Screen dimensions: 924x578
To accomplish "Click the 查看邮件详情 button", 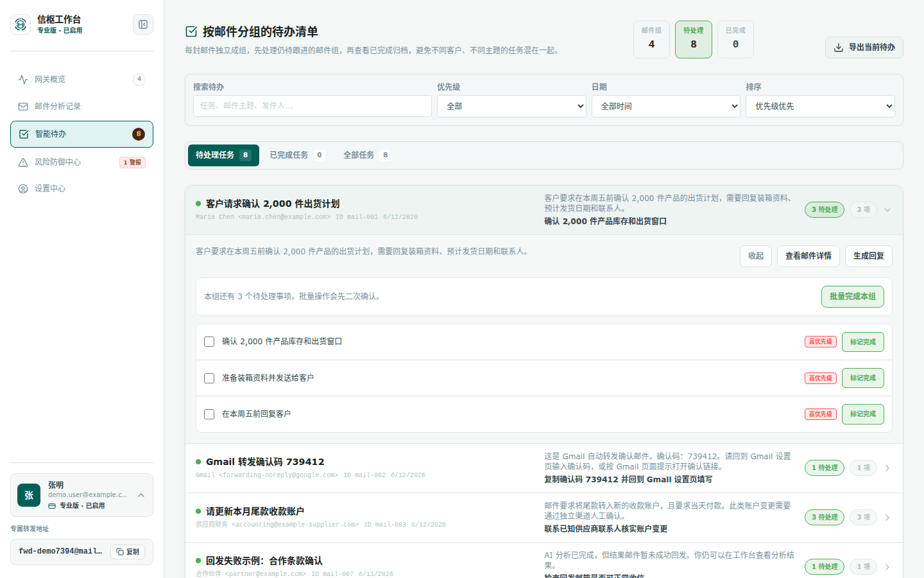I will (809, 256).
